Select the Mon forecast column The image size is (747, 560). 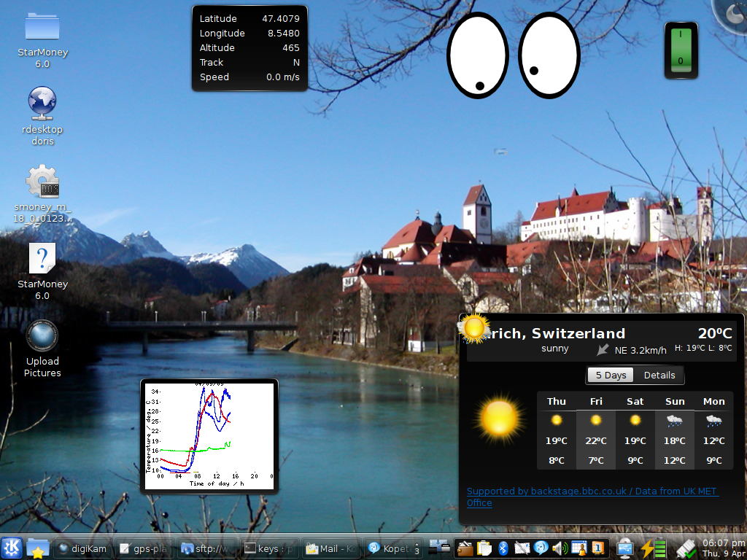point(713,430)
